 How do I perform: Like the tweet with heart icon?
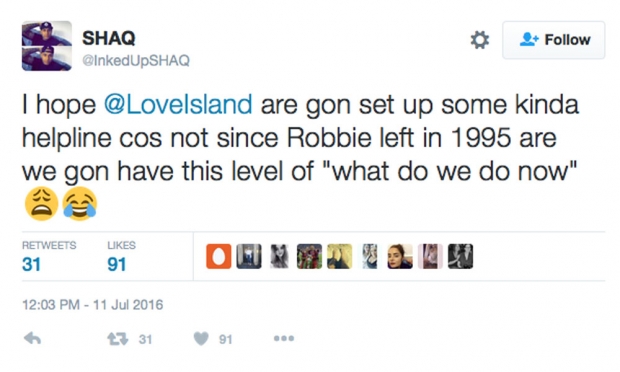(x=201, y=339)
